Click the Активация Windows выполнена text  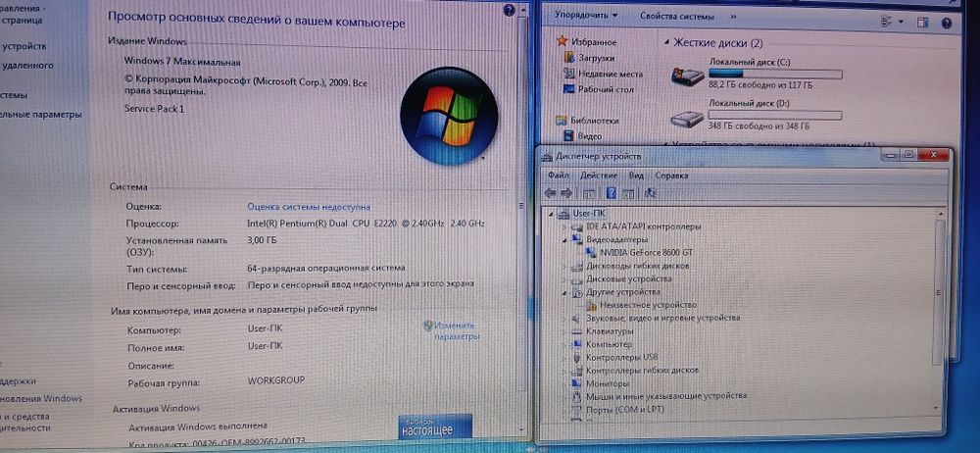click(x=198, y=427)
